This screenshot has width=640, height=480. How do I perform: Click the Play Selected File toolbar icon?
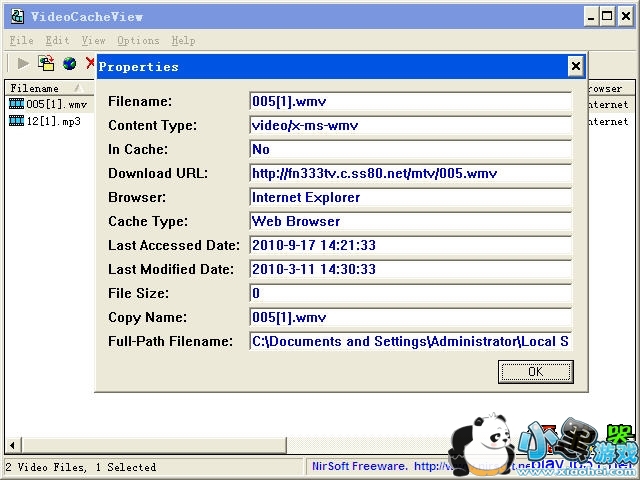(23, 63)
